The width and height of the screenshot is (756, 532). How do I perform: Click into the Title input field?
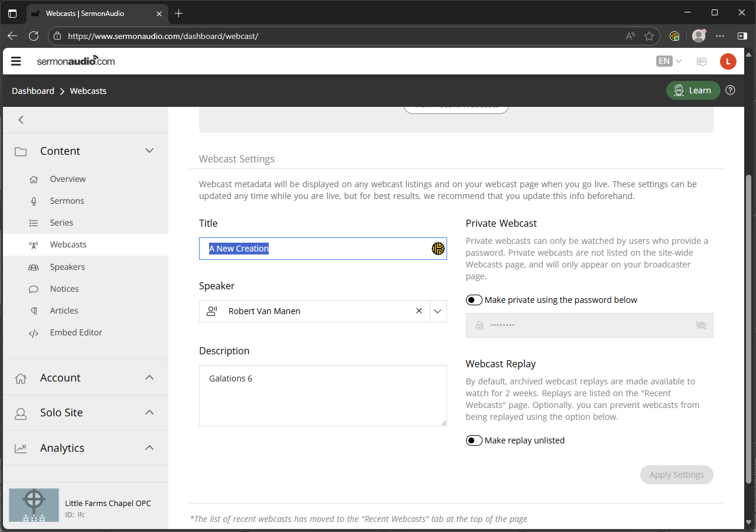(x=323, y=249)
